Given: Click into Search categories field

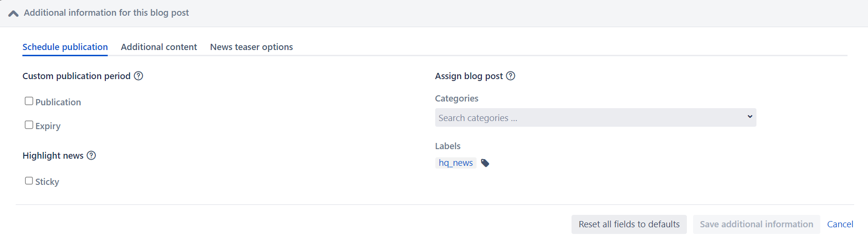Looking at the screenshot, I should [x=595, y=118].
